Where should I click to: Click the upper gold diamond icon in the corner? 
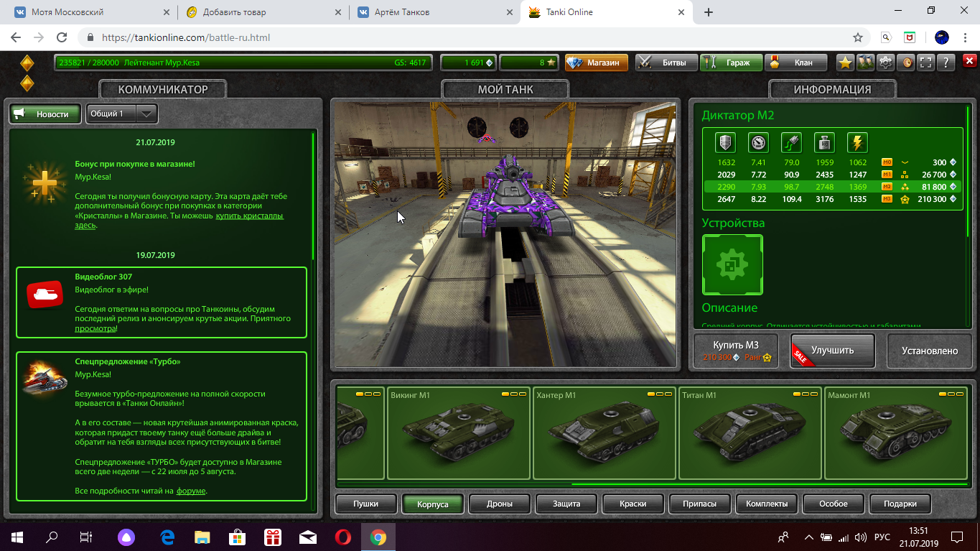27,63
